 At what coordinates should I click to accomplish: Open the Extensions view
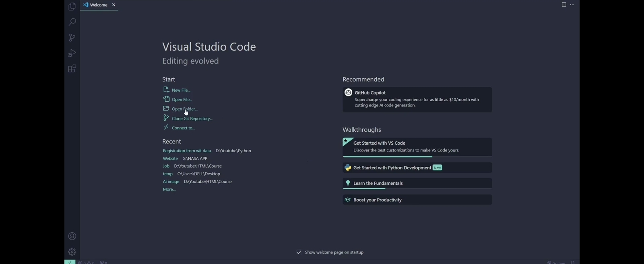tap(72, 69)
